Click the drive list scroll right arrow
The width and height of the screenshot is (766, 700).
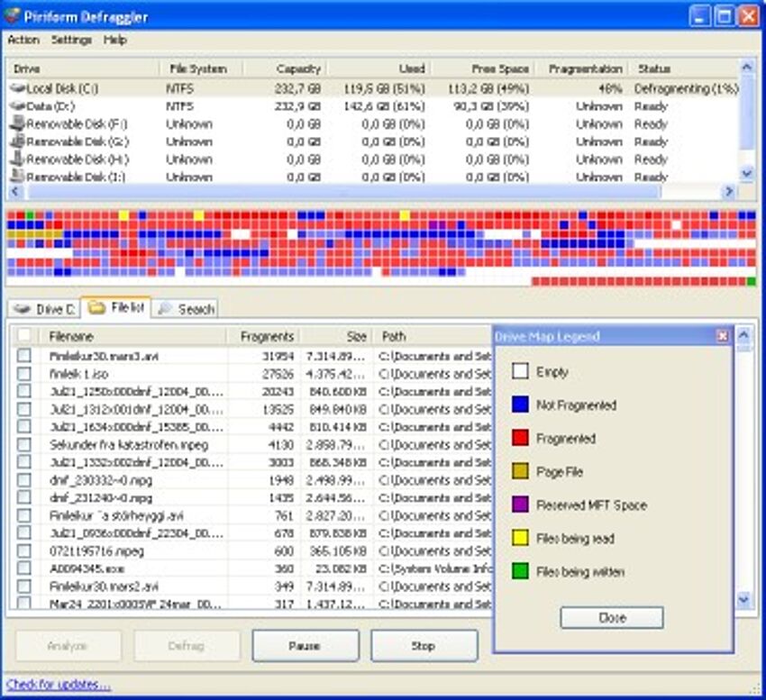[728, 192]
